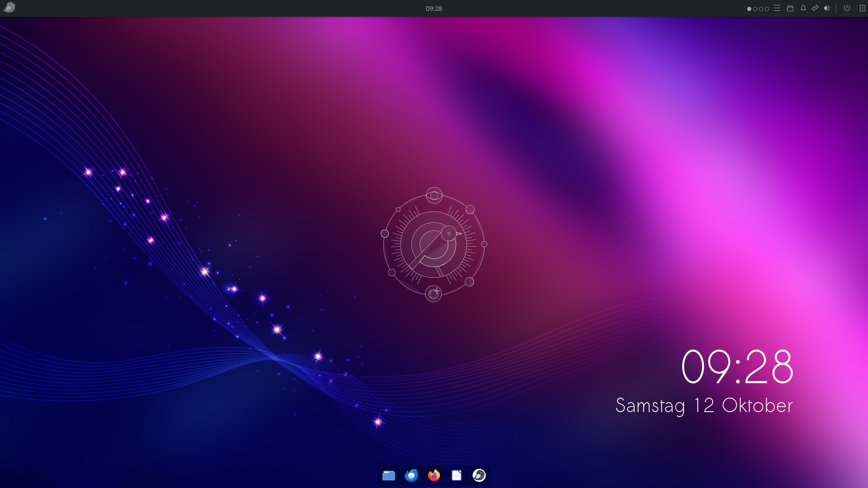Open the volume speaker applet
The height and width of the screenshot is (488, 868).
click(x=827, y=8)
